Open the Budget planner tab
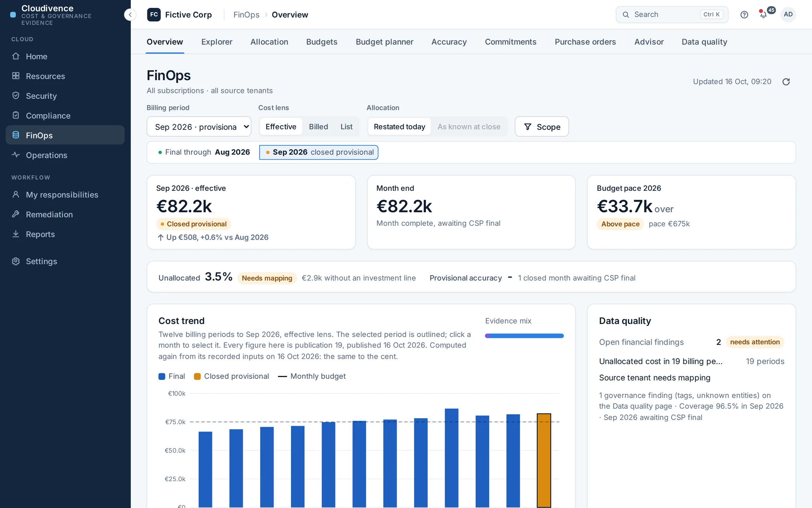 (x=384, y=42)
